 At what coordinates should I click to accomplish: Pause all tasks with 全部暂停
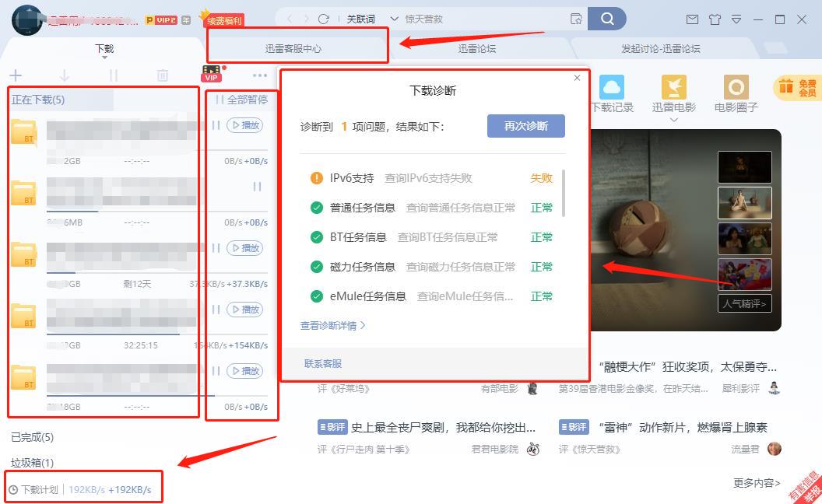pos(241,100)
